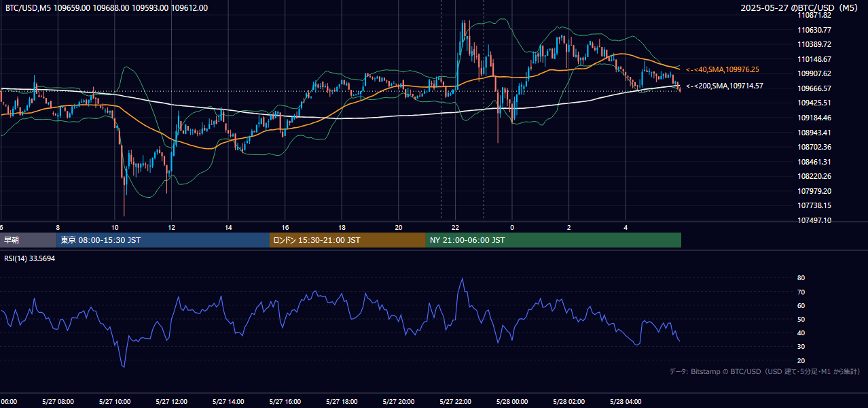Image resolution: width=868 pixels, height=408 pixels.
Task: Click the 5/28 04:00 date label
Action: click(x=626, y=402)
